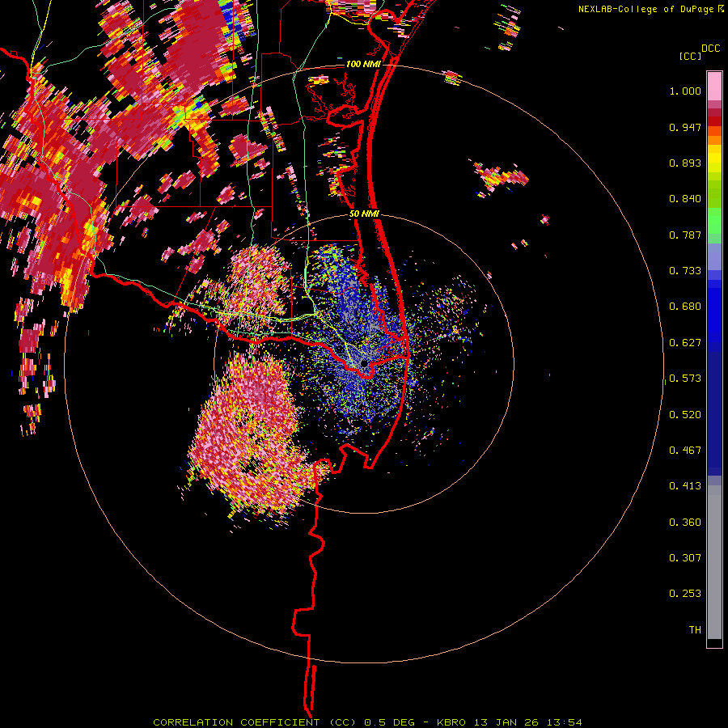
Task: Click the 0.947 scale value
Action: click(x=685, y=127)
